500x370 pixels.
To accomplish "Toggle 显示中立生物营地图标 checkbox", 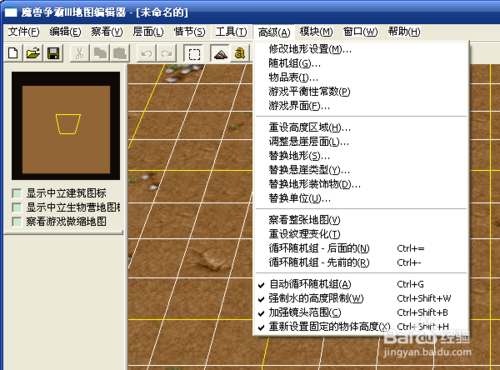I will click(17, 207).
